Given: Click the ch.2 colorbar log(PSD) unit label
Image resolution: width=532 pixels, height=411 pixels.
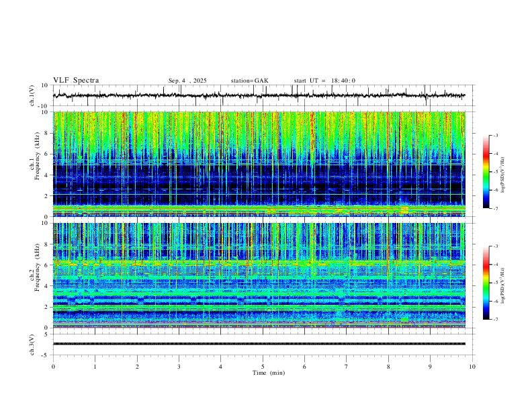Looking at the screenshot, I should click(503, 286).
